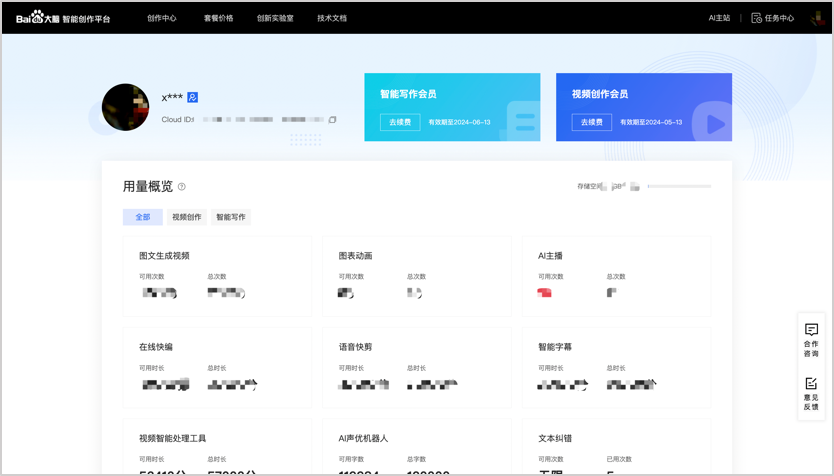This screenshot has height=476, width=834.
Task: Click the 在线快编 card title
Action: click(x=156, y=347)
